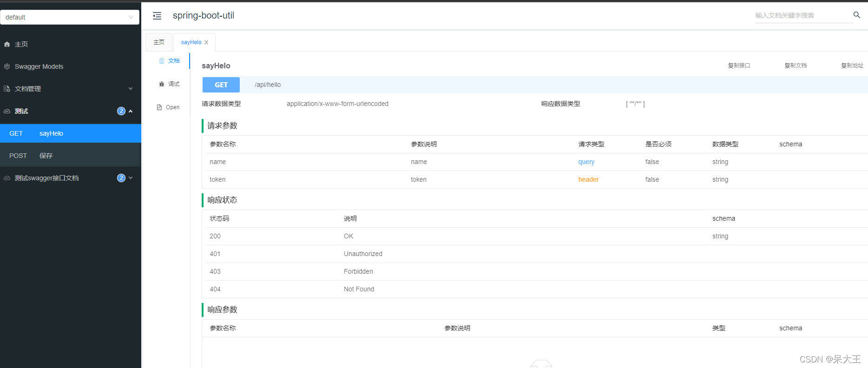Click status code 200

(215, 237)
